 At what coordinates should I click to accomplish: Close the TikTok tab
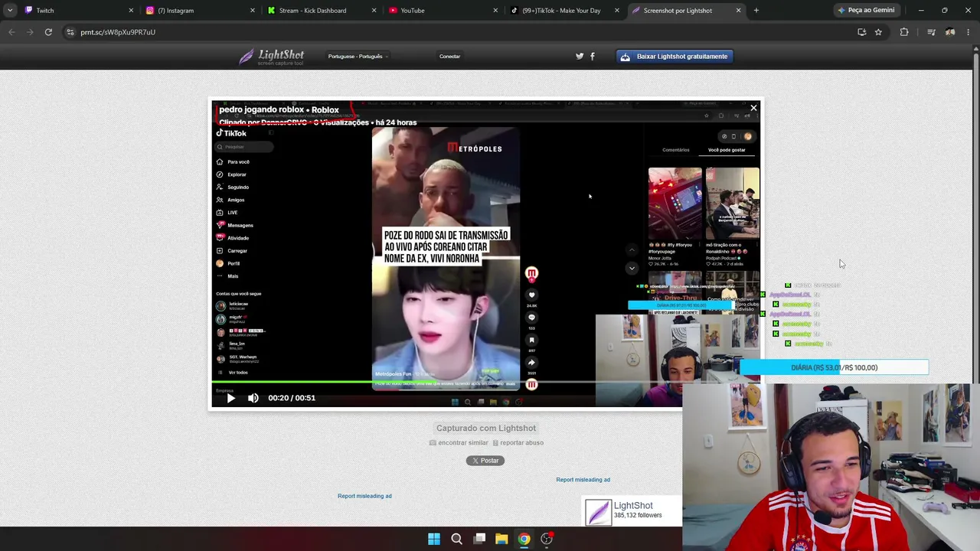click(617, 10)
